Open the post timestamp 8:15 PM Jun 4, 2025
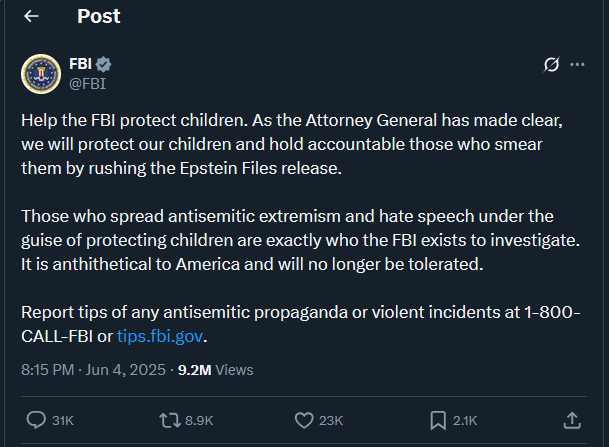Viewport: 609px width, 447px height. tap(94, 369)
